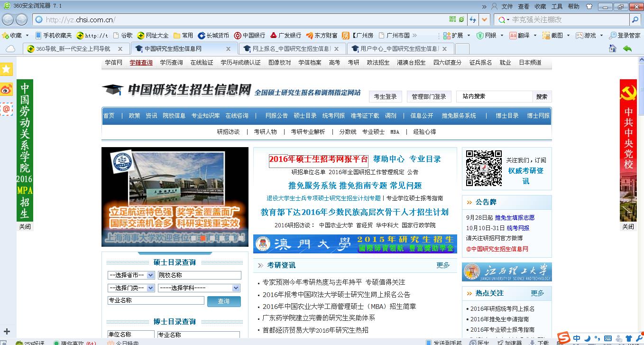Click the green undo-close-tab arrow icon
644x345 pixels.
pyautogui.click(x=627, y=48)
